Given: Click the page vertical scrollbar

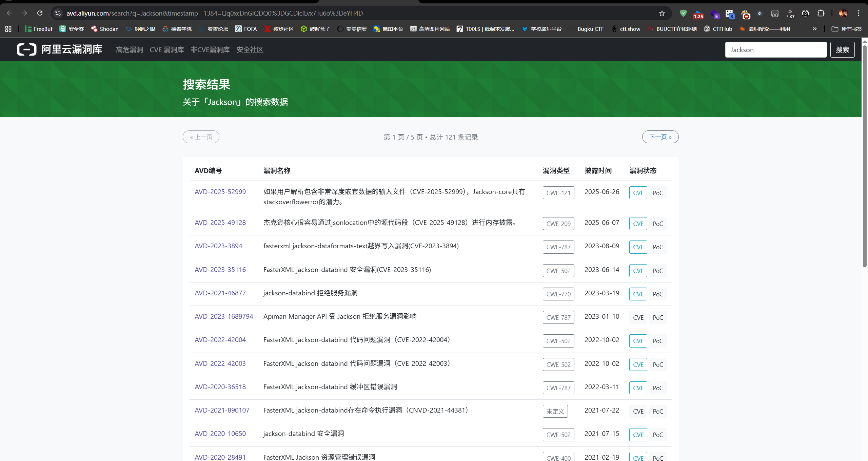Looking at the screenshot, I should tap(864, 156).
